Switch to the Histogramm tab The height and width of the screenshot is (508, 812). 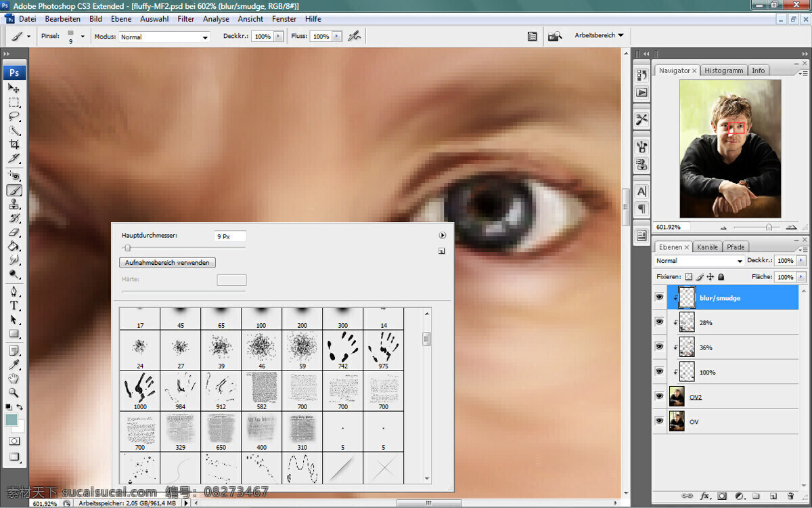(723, 70)
